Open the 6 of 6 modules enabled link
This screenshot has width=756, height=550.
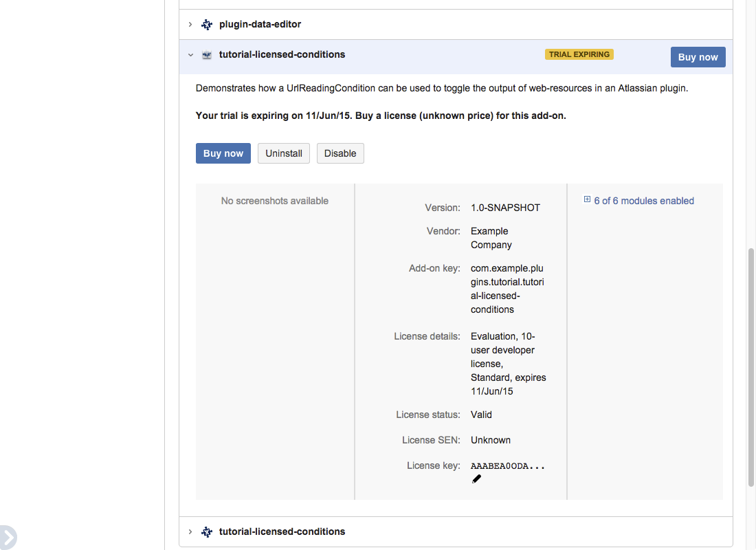644,201
